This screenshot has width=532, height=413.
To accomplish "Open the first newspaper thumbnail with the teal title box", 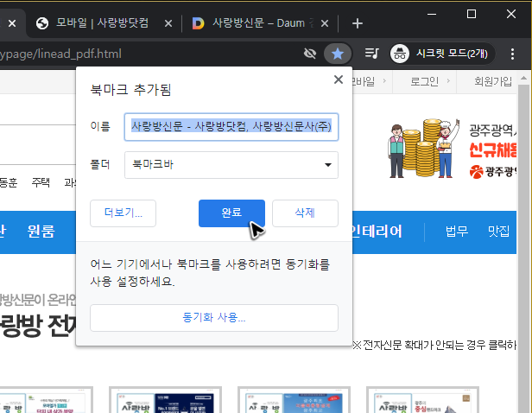I will tap(46, 400).
